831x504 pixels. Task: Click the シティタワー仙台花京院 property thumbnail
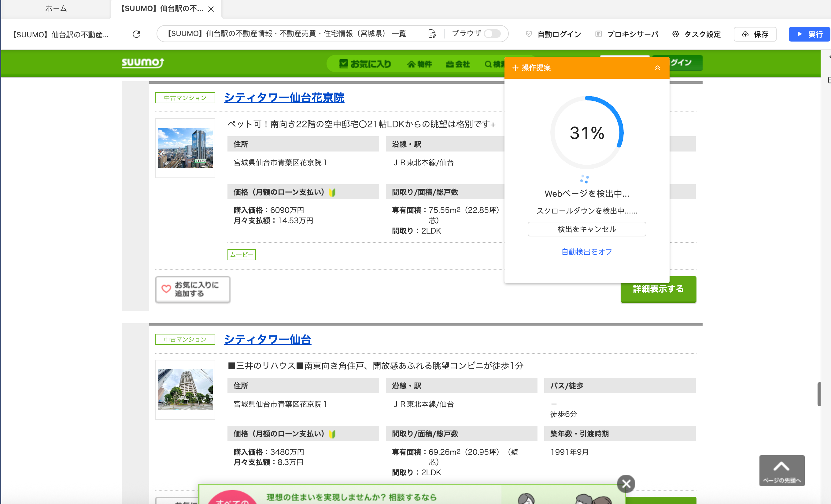[x=185, y=148]
